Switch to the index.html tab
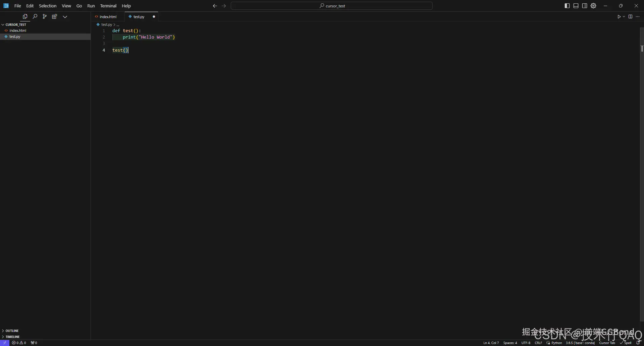 pos(108,17)
